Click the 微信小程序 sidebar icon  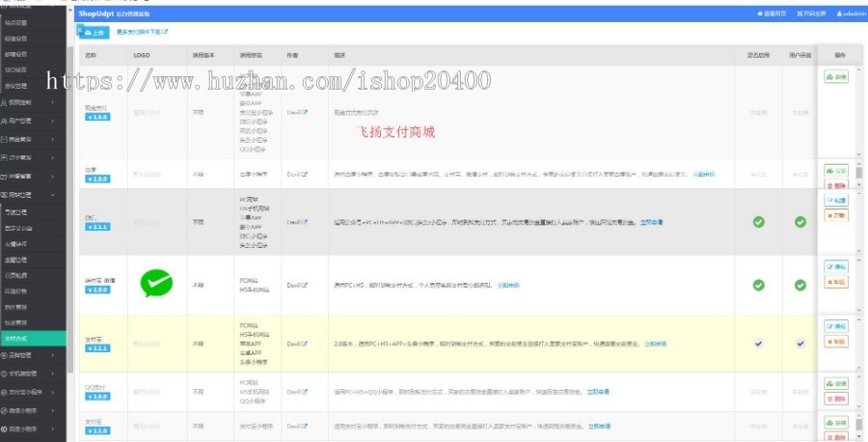point(4,411)
